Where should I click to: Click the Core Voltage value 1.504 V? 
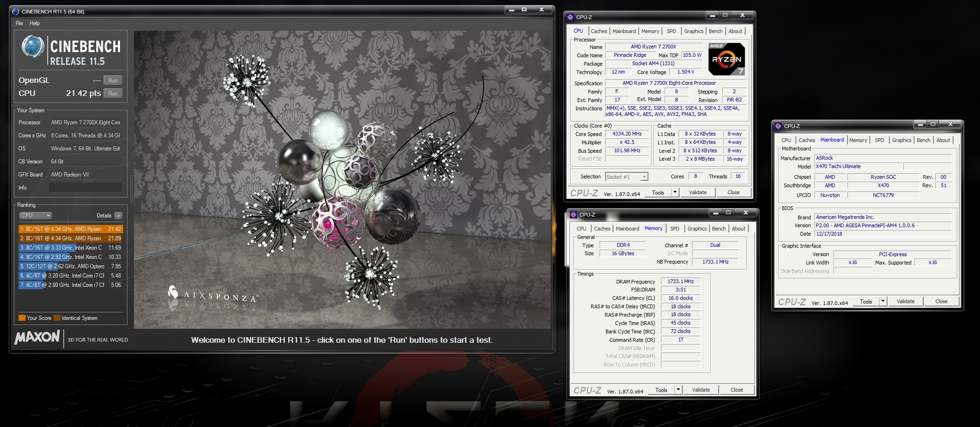click(685, 72)
